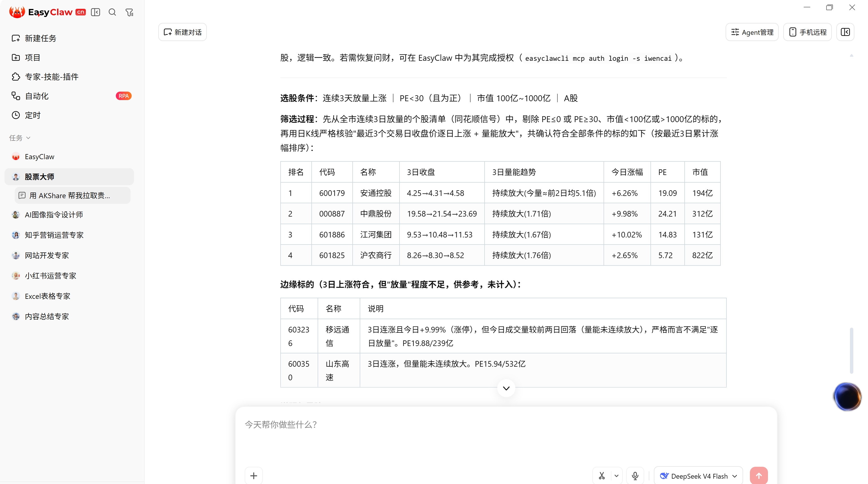Click the 沪农商行 name cell
This screenshot has height=484, width=868.
click(x=376, y=255)
